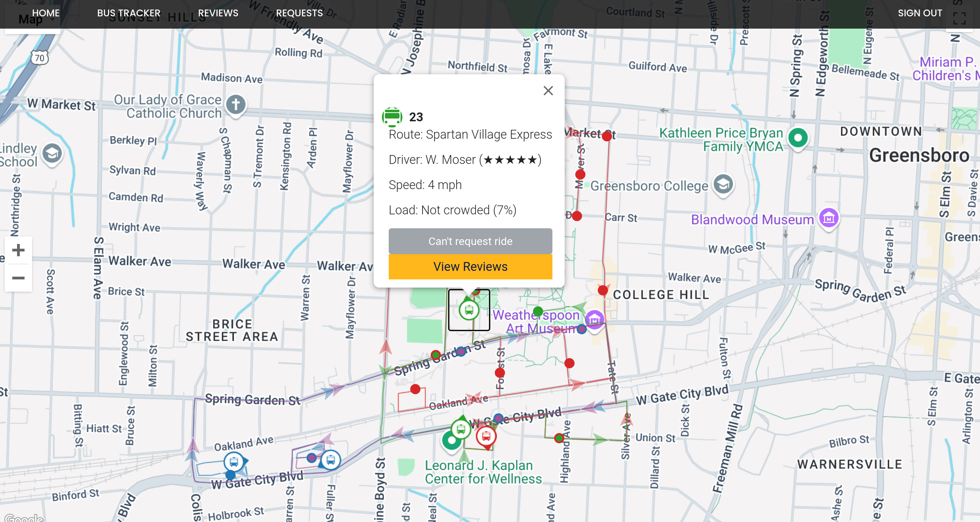This screenshot has height=522, width=980.
Task: Open the Bus Tracker menu item
Action: (129, 13)
